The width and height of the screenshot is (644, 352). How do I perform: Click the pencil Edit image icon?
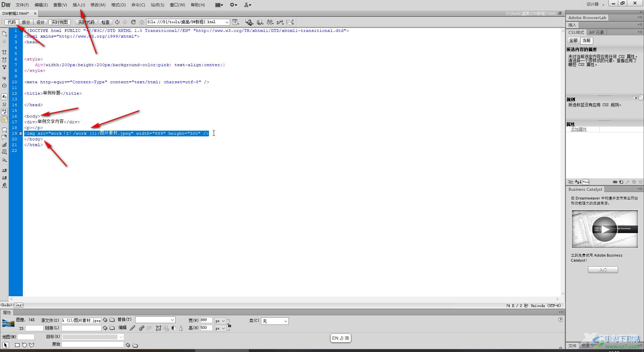pos(132,328)
